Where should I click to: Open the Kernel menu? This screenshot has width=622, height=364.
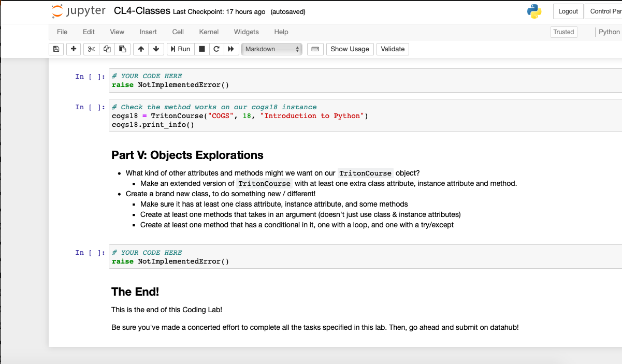[x=209, y=32]
